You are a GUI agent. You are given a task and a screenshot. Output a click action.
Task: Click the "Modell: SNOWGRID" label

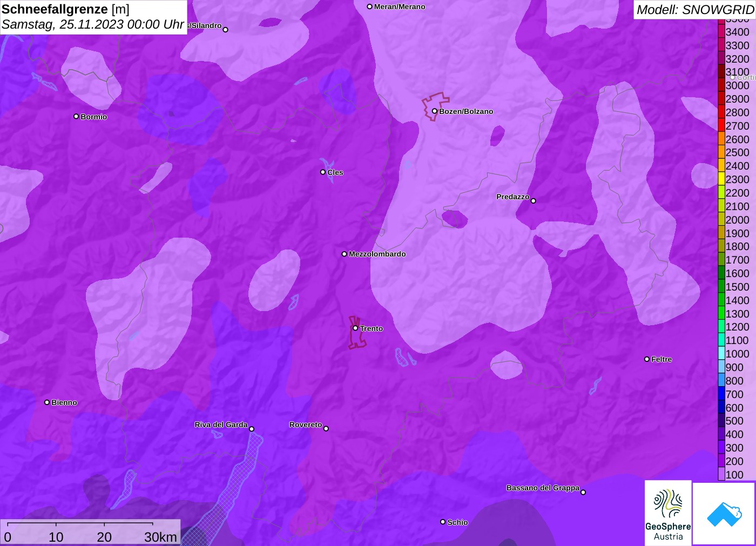click(696, 10)
